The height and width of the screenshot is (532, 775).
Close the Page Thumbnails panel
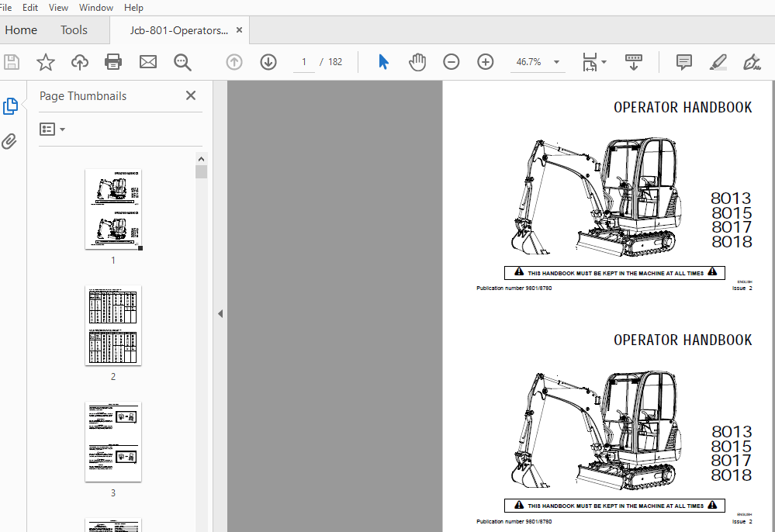coord(191,95)
